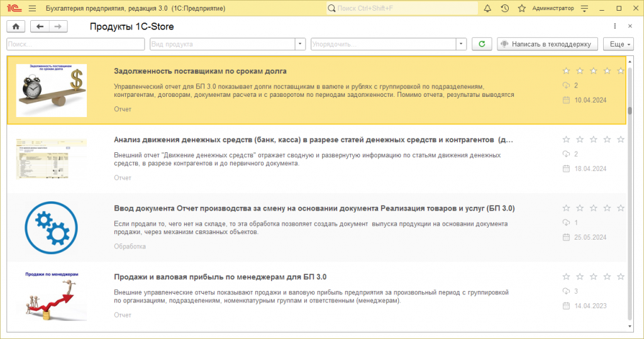Click Администратор user name
Viewport: 644px width, 339px height.
click(553, 8)
